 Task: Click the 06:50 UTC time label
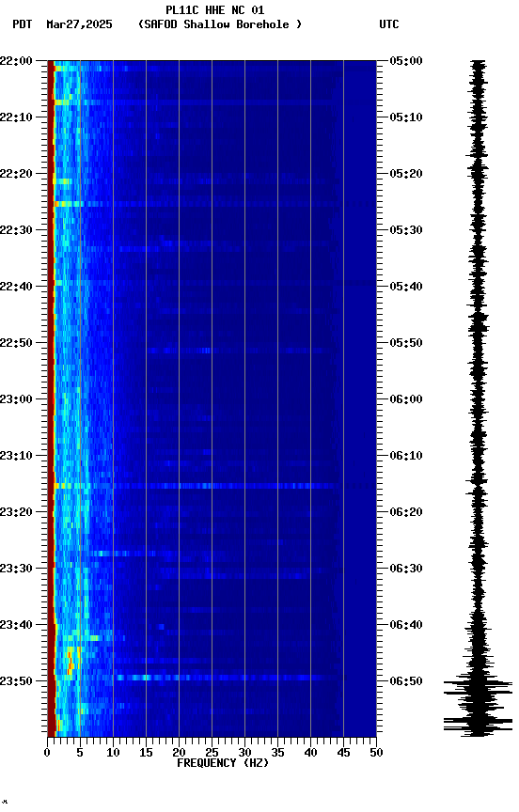(406, 681)
